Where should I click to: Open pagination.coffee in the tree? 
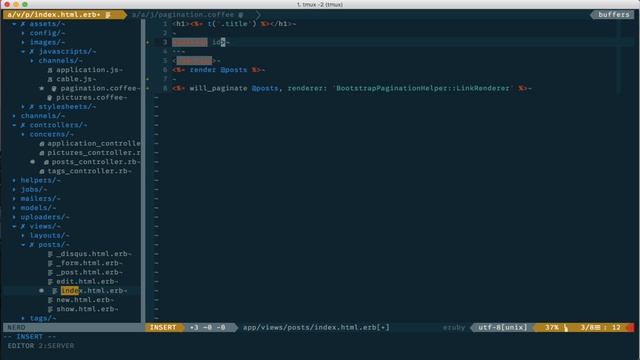[98, 88]
